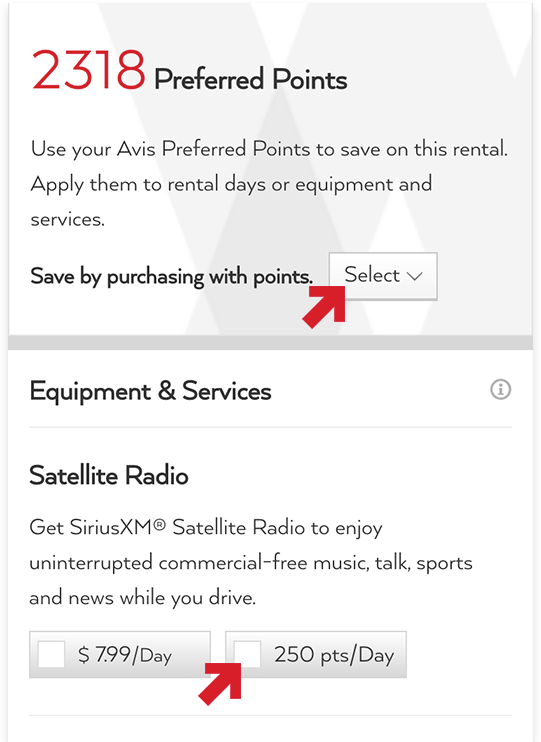Click the gray divider bar below points panel
541x742 pixels.
pos(270,343)
